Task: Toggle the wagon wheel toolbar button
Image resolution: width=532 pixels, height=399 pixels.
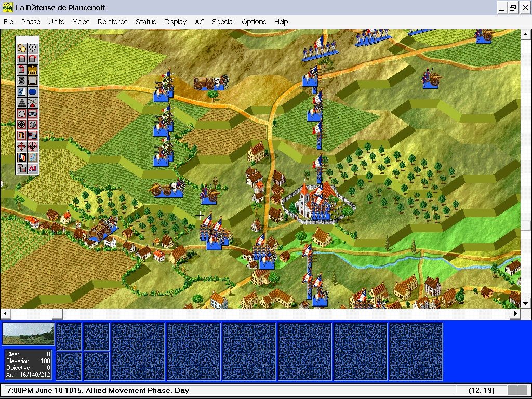Action: (x=22, y=125)
